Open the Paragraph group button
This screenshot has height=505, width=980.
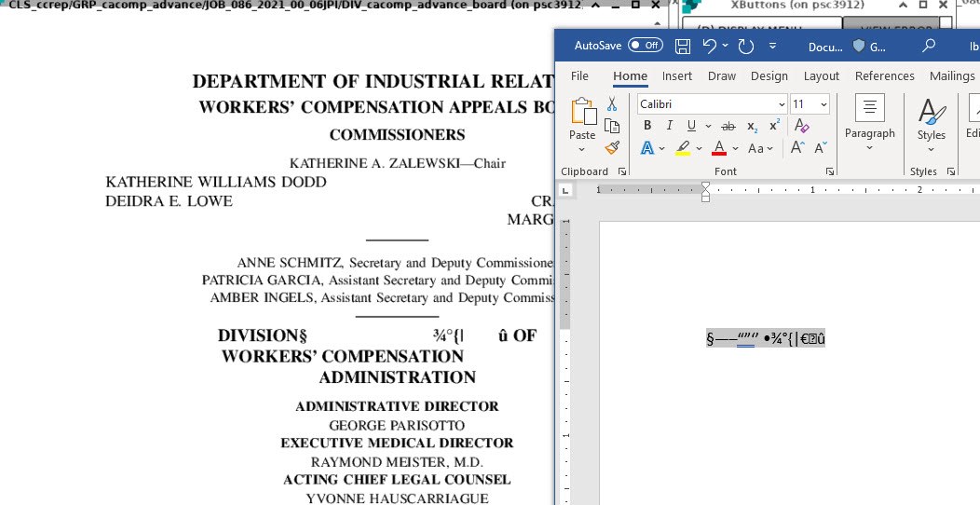pyautogui.click(x=869, y=122)
